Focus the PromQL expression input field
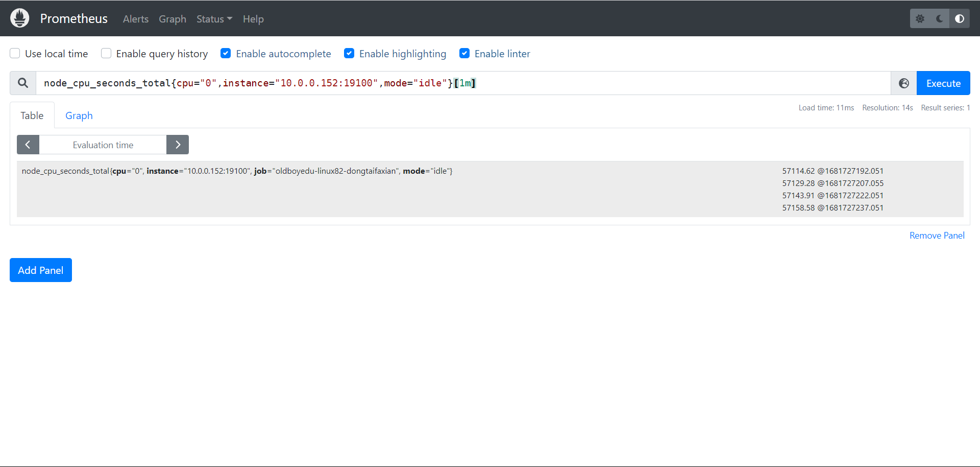This screenshot has height=467, width=980. pyautogui.click(x=463, y=83)
